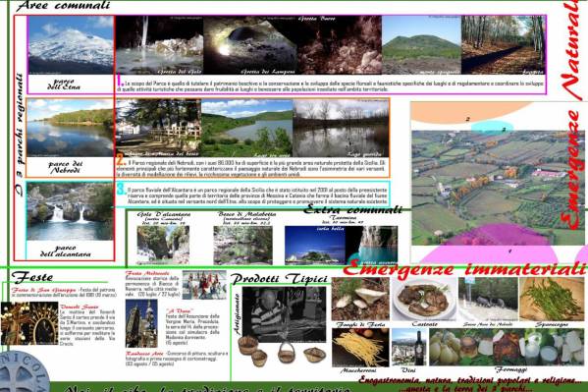Select the Grotta del Gelo cave photo
This screenshot has width=588, height=392.
(159, 45)
